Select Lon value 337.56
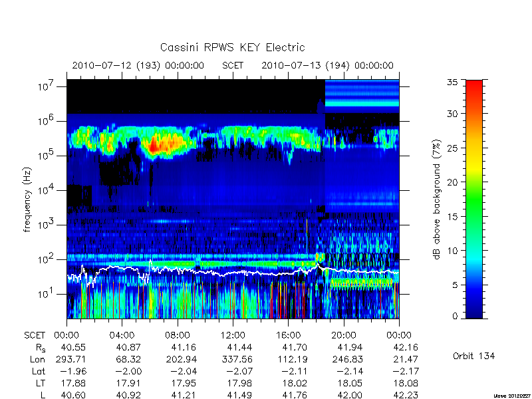532x399 pixels. 237,359
